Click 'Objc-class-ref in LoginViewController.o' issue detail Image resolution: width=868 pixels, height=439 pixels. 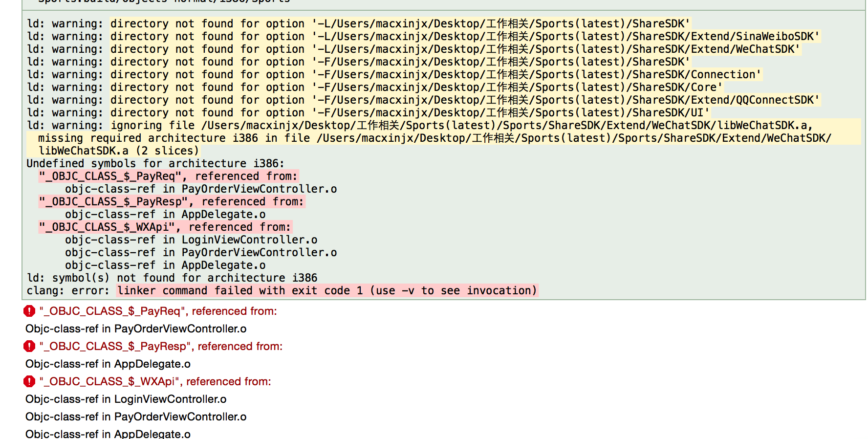point(126,399)
